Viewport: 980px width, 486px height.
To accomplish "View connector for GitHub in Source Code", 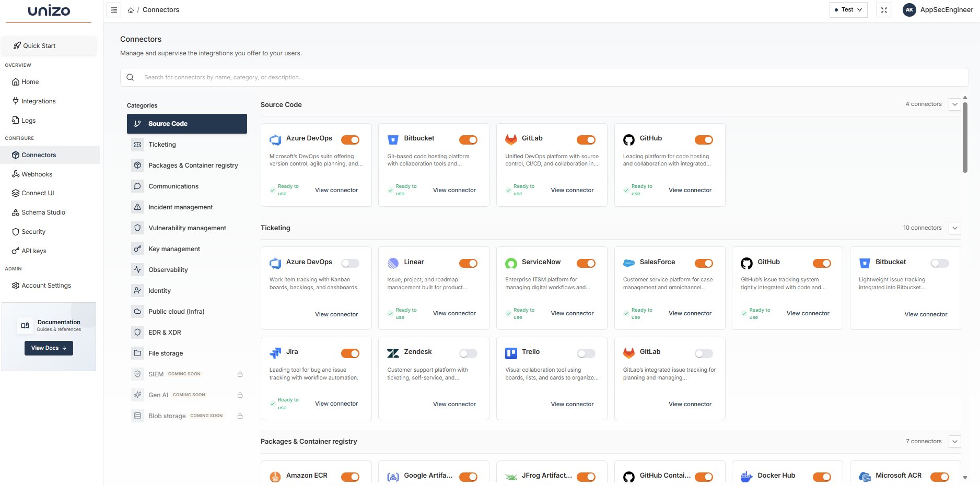I will tap(690, 190).
